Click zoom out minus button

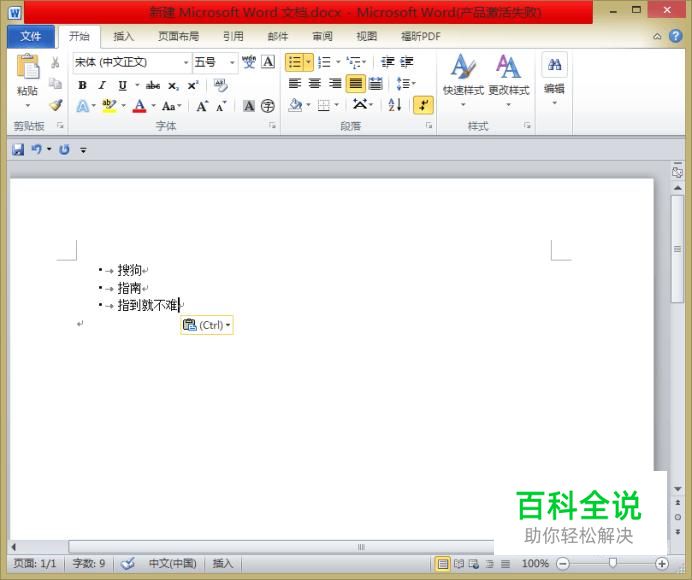click(x=563, y=564)
